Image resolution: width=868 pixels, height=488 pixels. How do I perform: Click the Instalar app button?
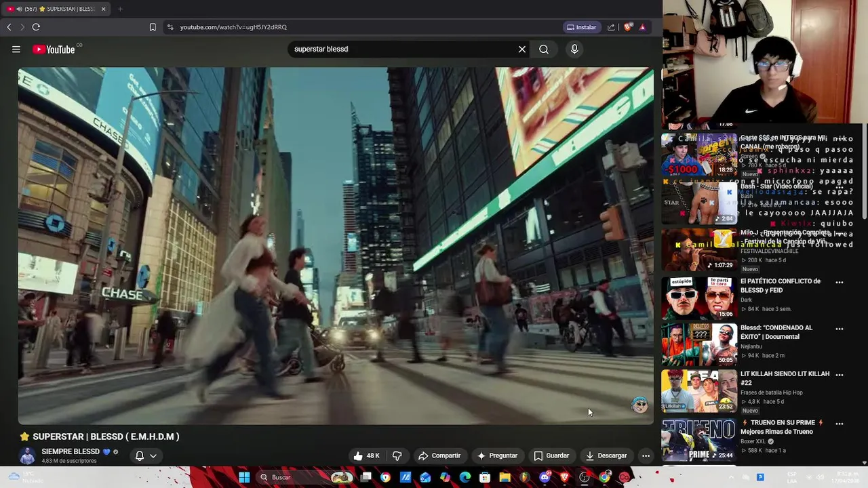click(581, 27)
